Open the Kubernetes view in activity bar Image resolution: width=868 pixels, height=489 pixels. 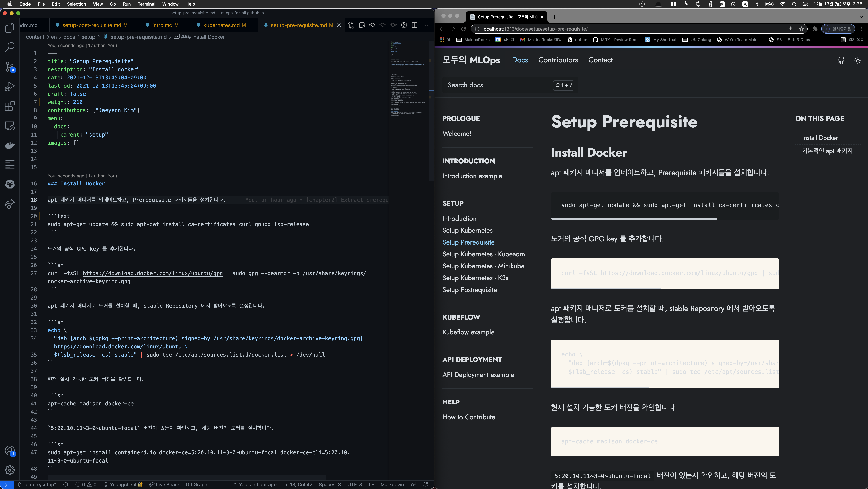point(10,184)
